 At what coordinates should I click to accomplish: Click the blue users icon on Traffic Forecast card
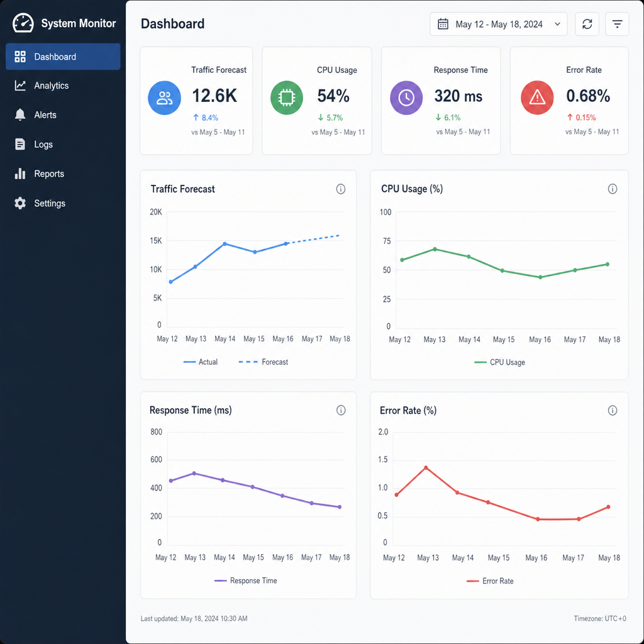point(164,97)
